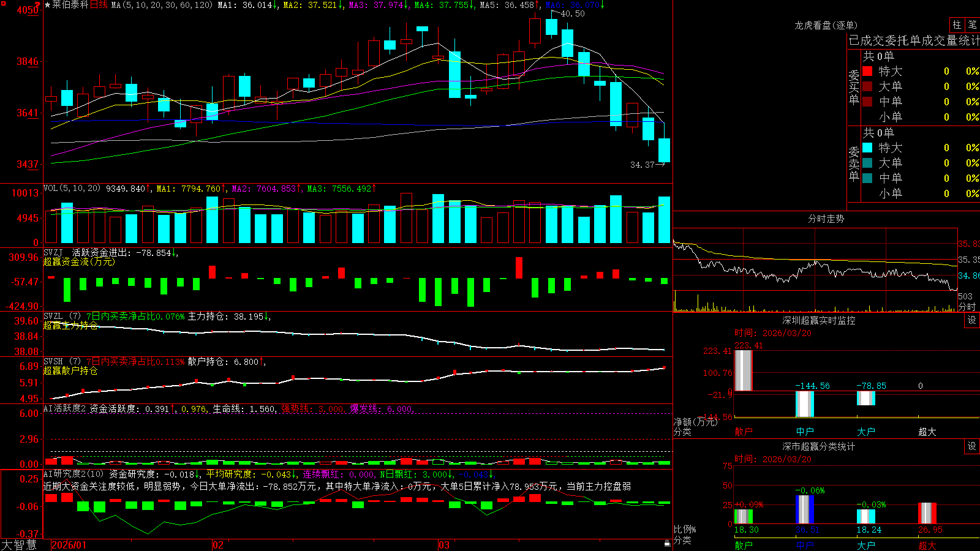Image resolution: width=980 pixels, height=551 pixels.
Task: Click the 委买单 section label
Action: 854,87
